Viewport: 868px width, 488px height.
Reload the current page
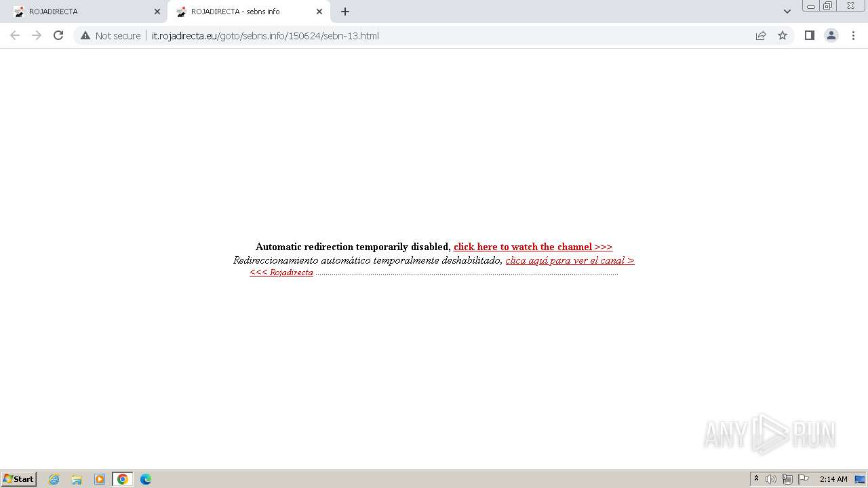tap(58, 35)
